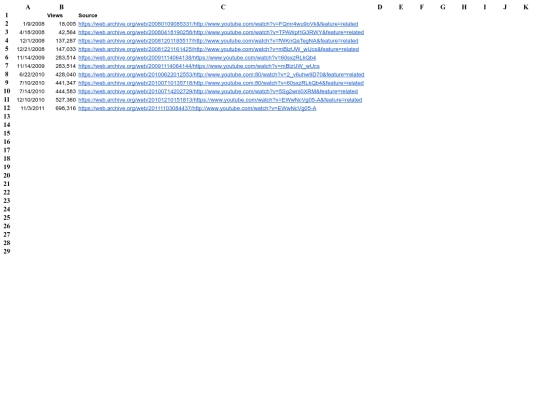Select column H header
The image size is (540, 405).
point(464,7)
